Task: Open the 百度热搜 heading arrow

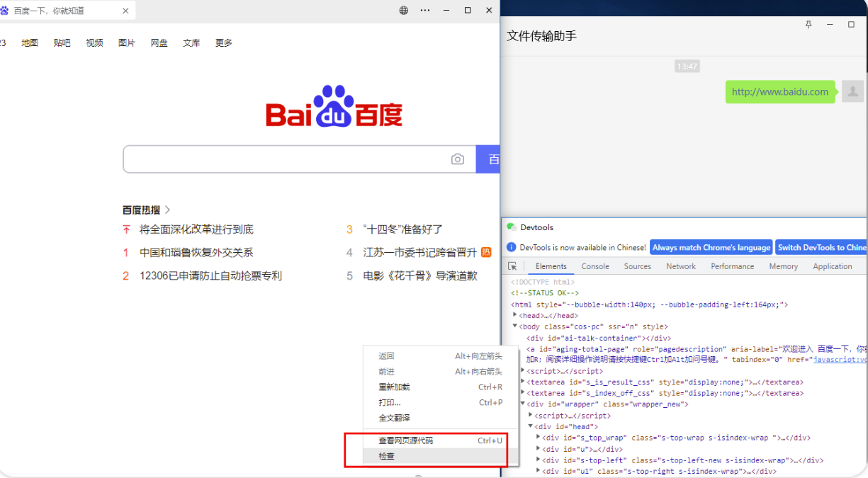Action: pos(168,210)
